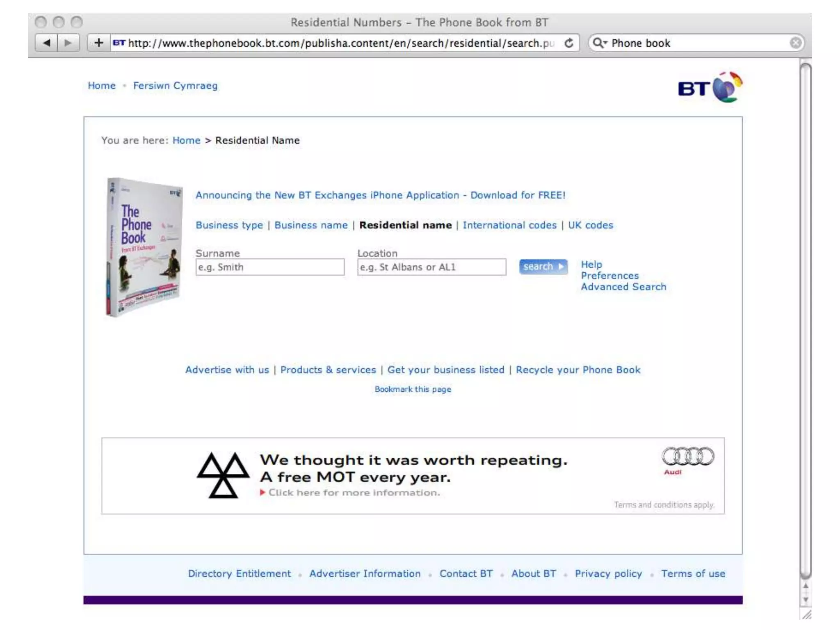Click the Audi logo in the ad
Viewport: 840px width, 630px height.
tap(688, 460)
